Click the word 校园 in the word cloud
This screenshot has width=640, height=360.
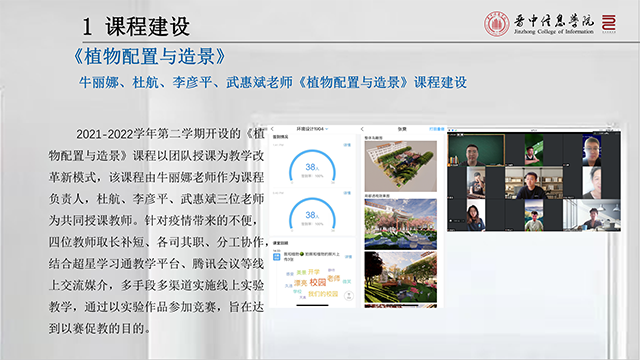[x=318, y=282]
